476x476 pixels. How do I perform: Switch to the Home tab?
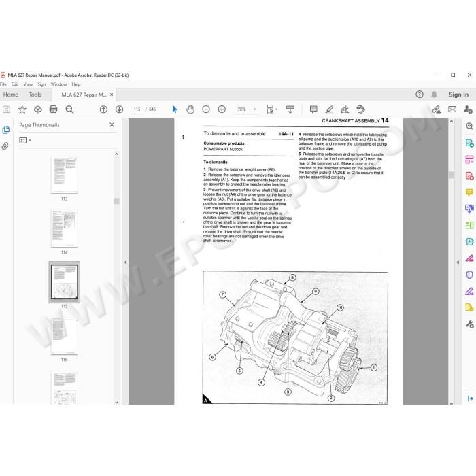(11, 95)
